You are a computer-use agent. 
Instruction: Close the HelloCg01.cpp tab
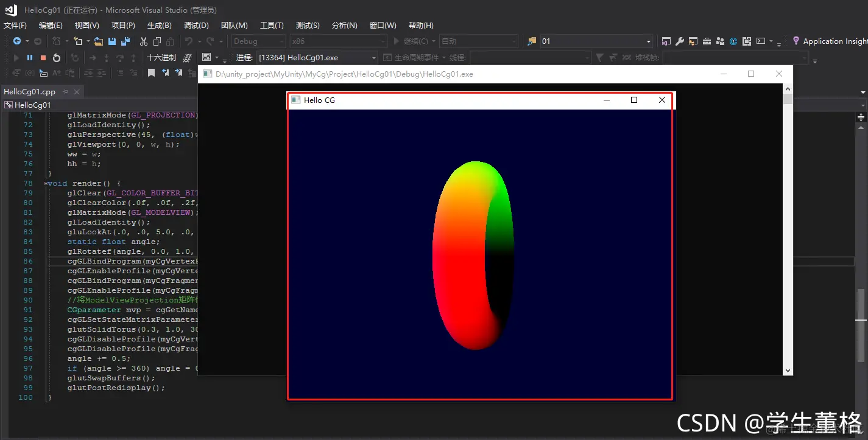click(77, 92)
